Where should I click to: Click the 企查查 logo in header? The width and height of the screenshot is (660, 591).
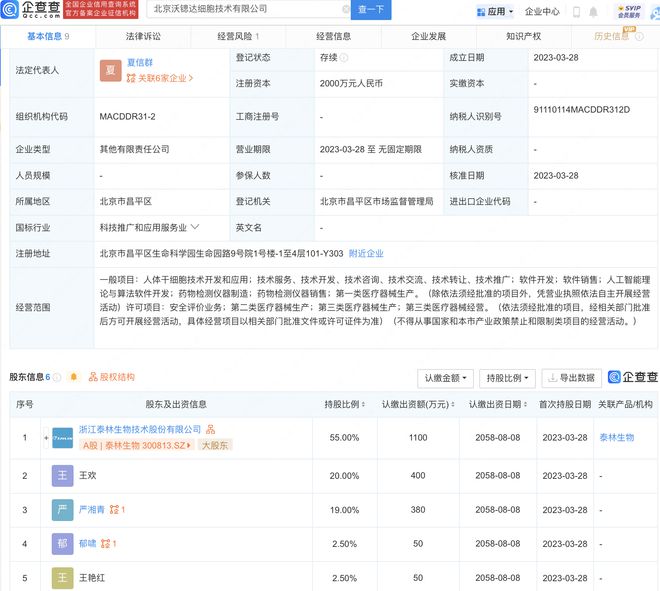[31, 9]
